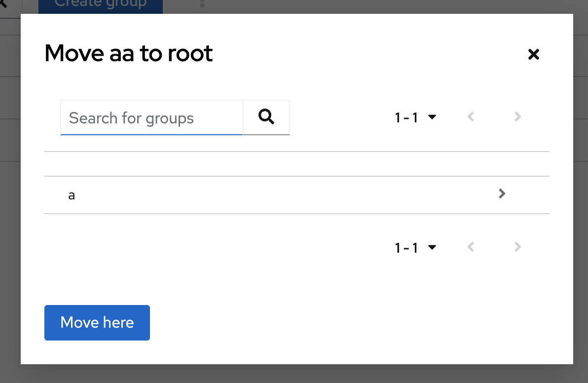Click the kebab menu next to Create group

202,4
